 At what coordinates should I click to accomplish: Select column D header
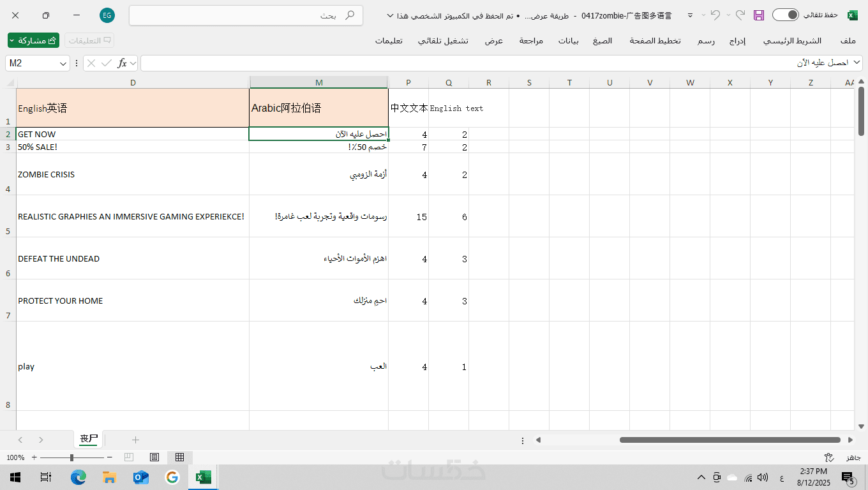tap(133, 82)
